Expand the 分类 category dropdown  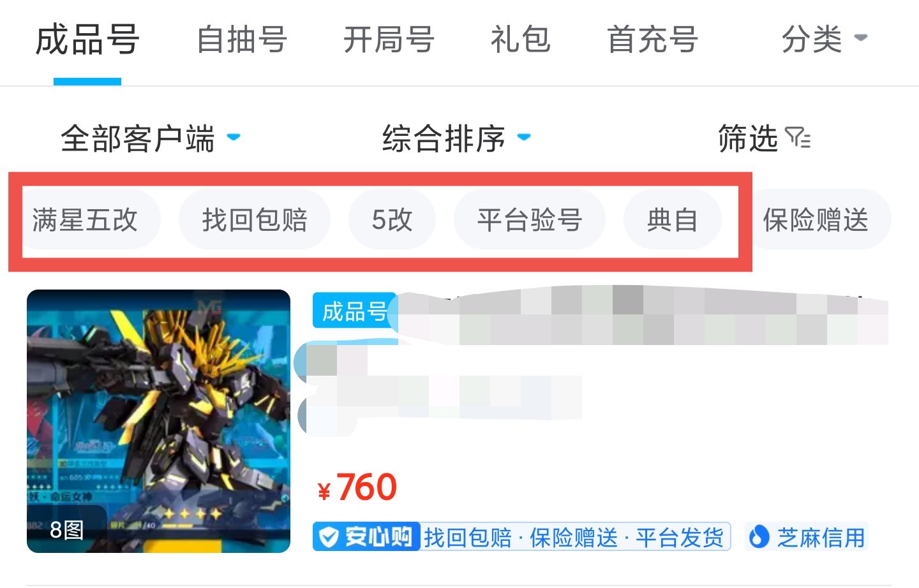(825, 40)
